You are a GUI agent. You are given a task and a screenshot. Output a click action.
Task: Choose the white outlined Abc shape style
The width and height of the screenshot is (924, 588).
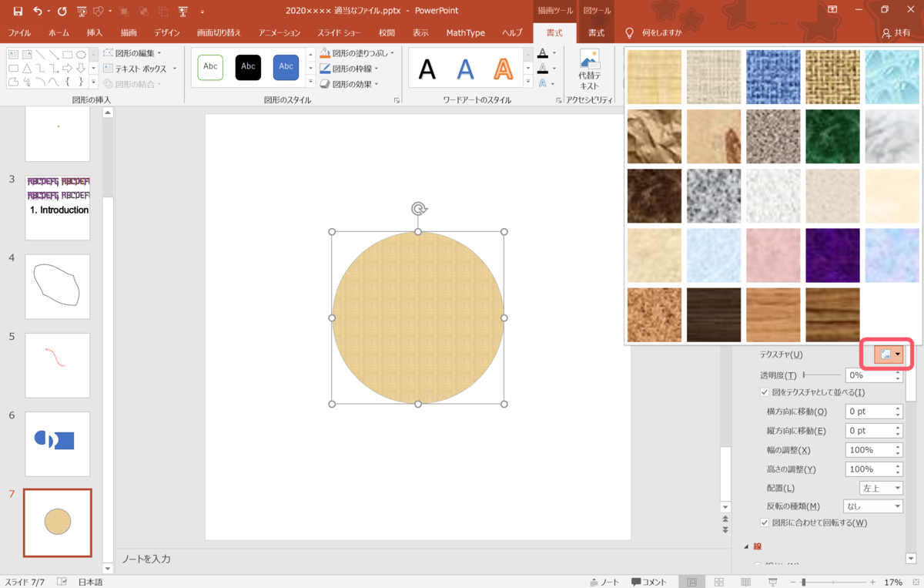point(210,67)
